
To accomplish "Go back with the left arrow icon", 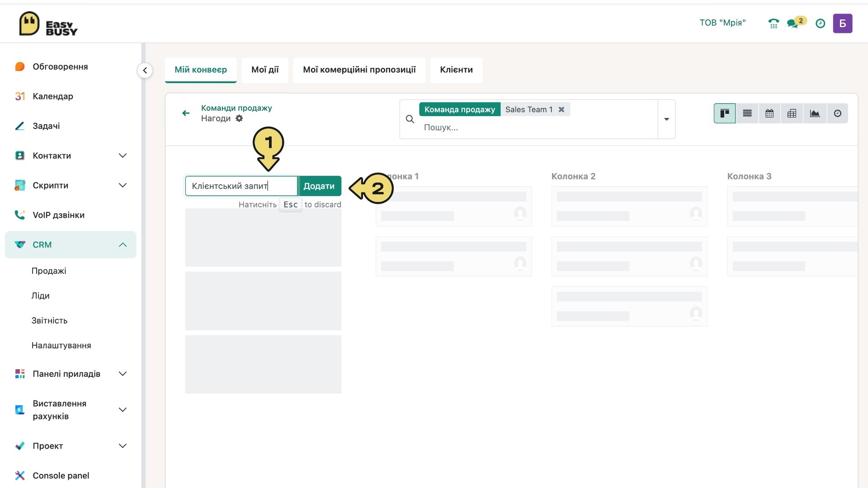I will coord(186,113).
